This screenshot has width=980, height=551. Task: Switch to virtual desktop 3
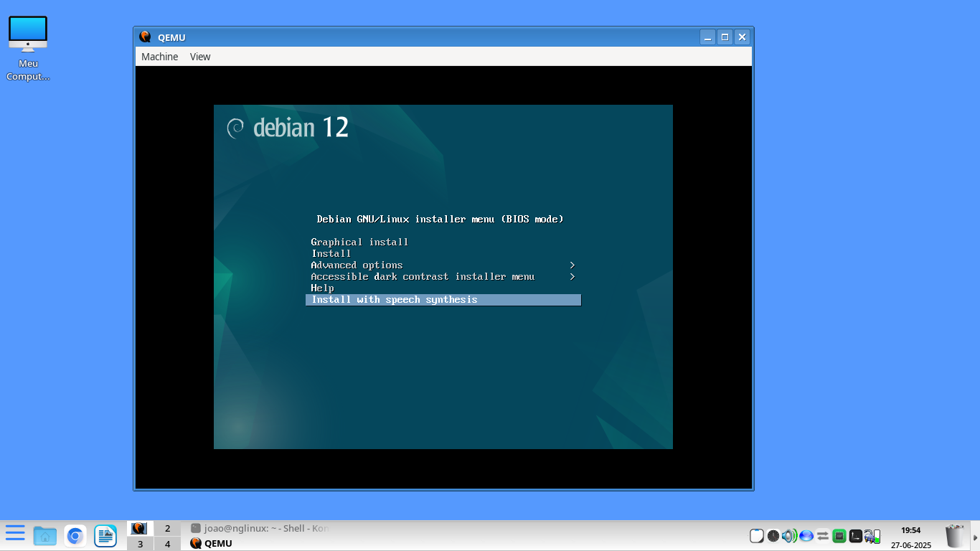140,544
